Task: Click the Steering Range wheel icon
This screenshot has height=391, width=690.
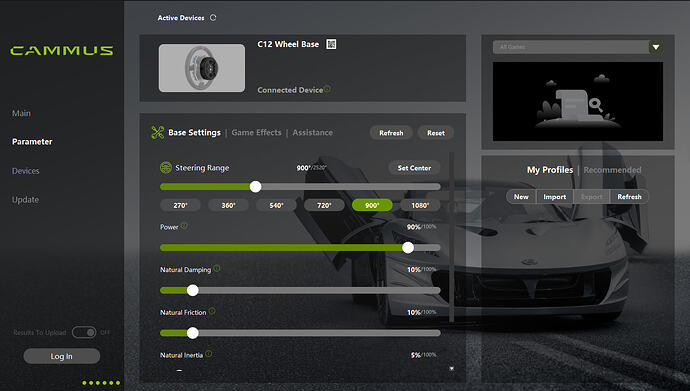Action: pos(166,168)
